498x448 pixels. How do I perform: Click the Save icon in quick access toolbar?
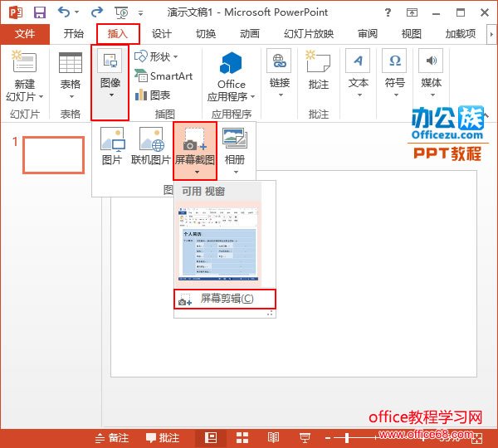pyautogui.click(x=40, y=12)
